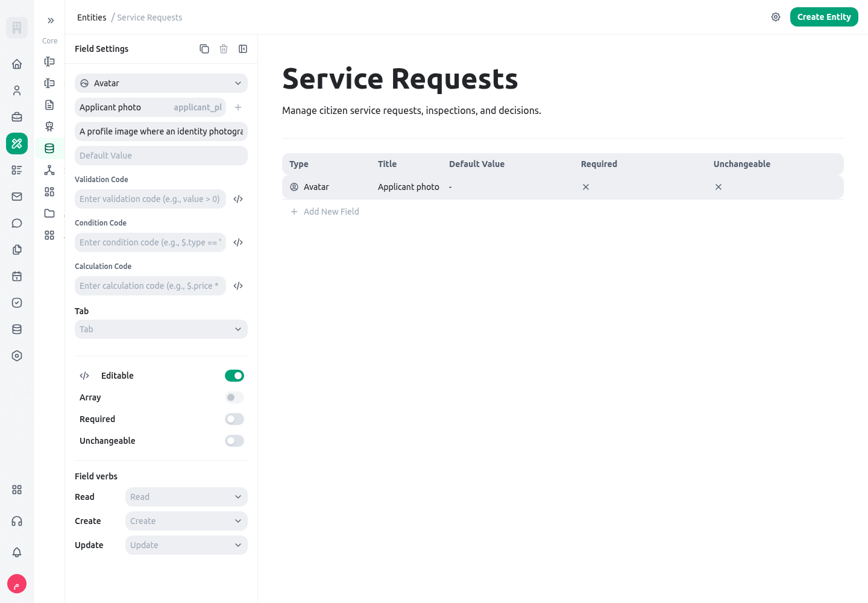
Task: Open the code editor for Validation Code
Action: point(238,199)
